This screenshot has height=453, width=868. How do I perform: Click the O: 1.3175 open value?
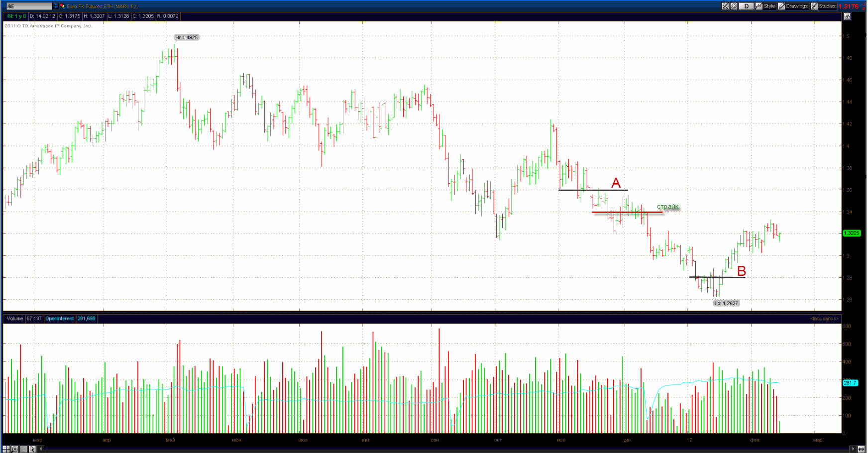[x=69, y=16]
